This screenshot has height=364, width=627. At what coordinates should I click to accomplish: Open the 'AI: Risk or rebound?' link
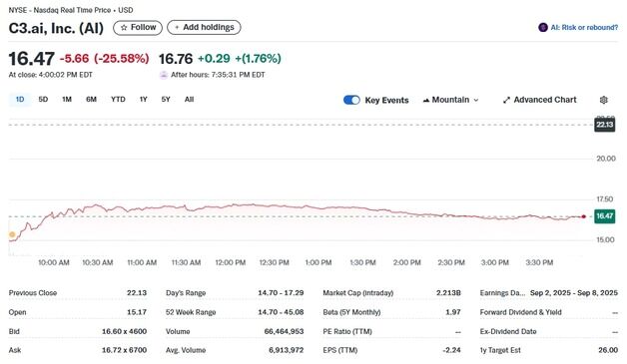(584, 28)
